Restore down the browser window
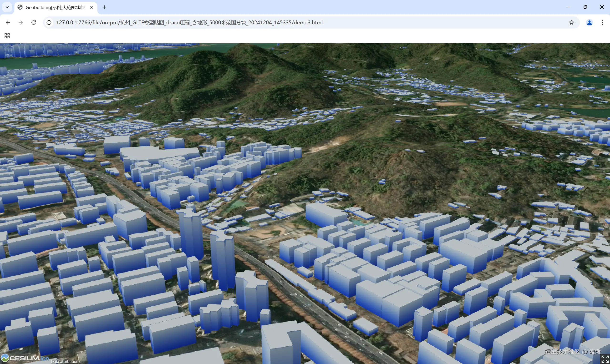The height and width of the screenshot is (364, 610). [x=585, y=7]
